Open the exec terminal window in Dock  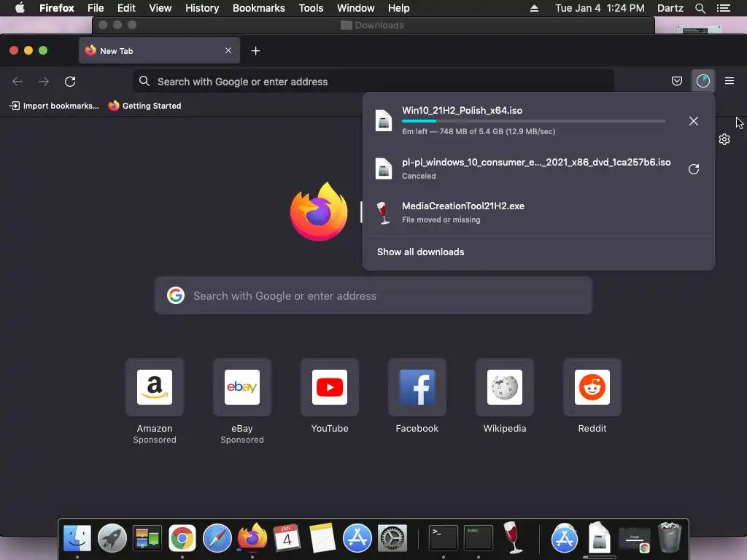click(479, 539)
